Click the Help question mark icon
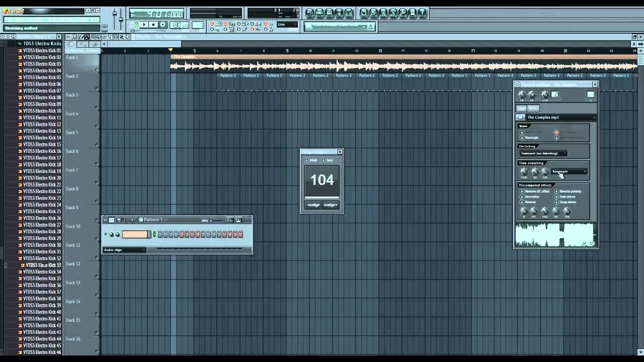 (422, 13)
